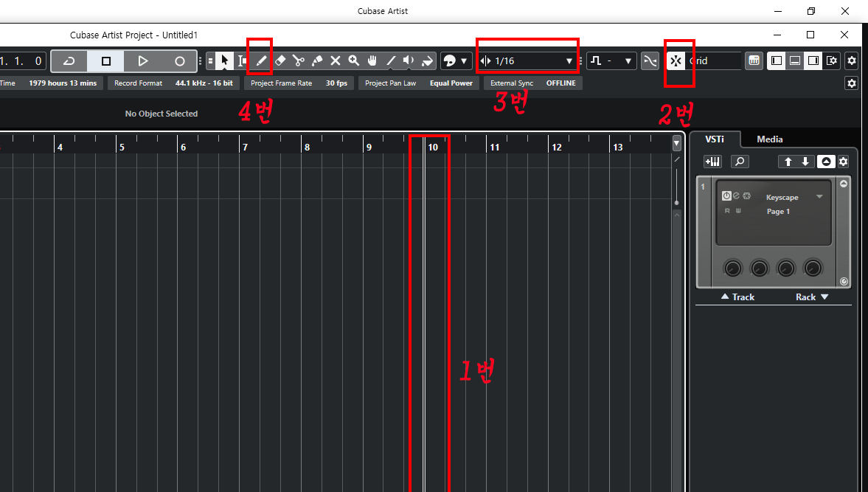The width and height of the screenshot is (868, 492).
Task: Click the second Keyscape quick control knob
Action: click(x=759, y=268)
